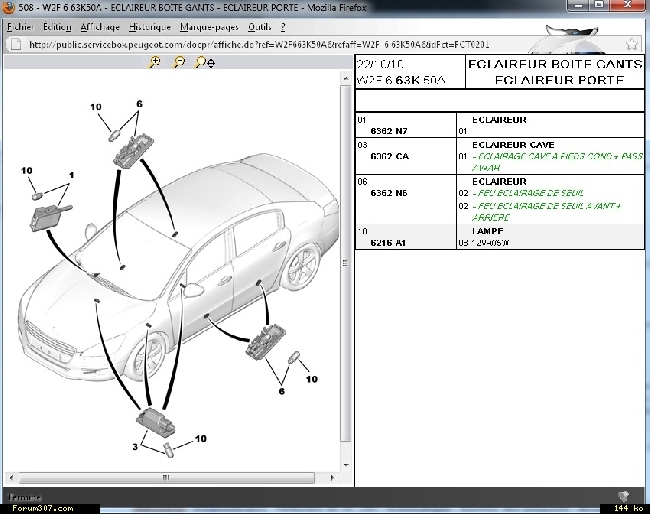The width and height of the screenshot is (650, 514).
Task: Open the Fichier menu
Action: [20, 27]
